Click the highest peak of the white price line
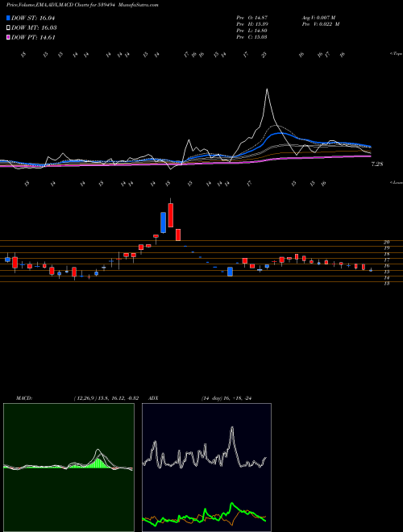 tap(268, 89)
